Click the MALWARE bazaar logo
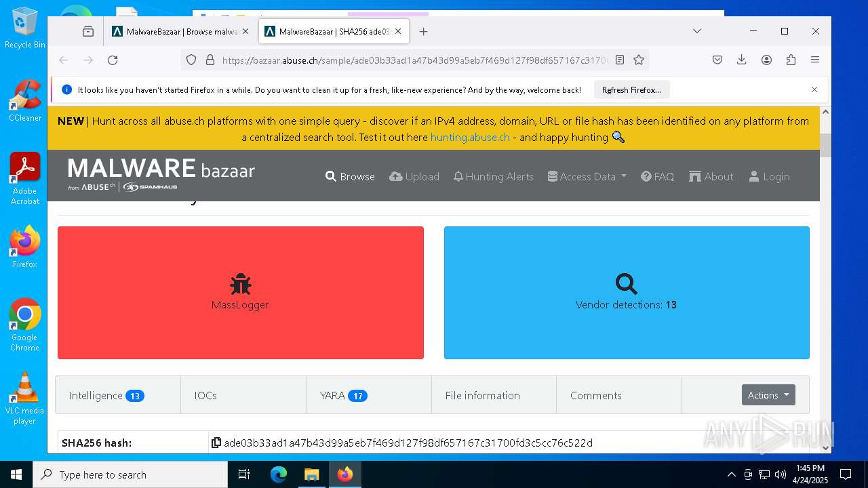 161,174
